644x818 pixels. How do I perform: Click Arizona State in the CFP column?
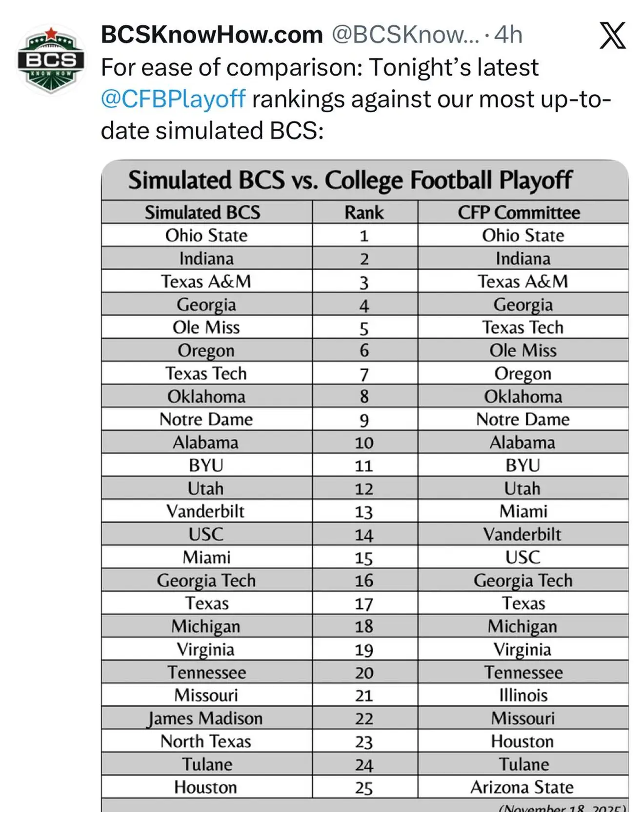pyautogui.click(x=522, y=787)
